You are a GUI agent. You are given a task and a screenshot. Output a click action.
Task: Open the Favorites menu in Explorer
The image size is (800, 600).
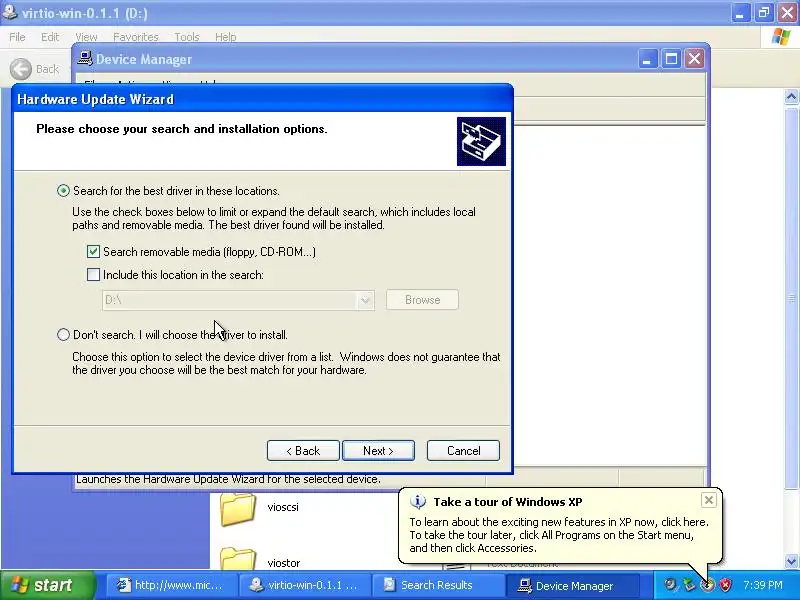point(135,37)
